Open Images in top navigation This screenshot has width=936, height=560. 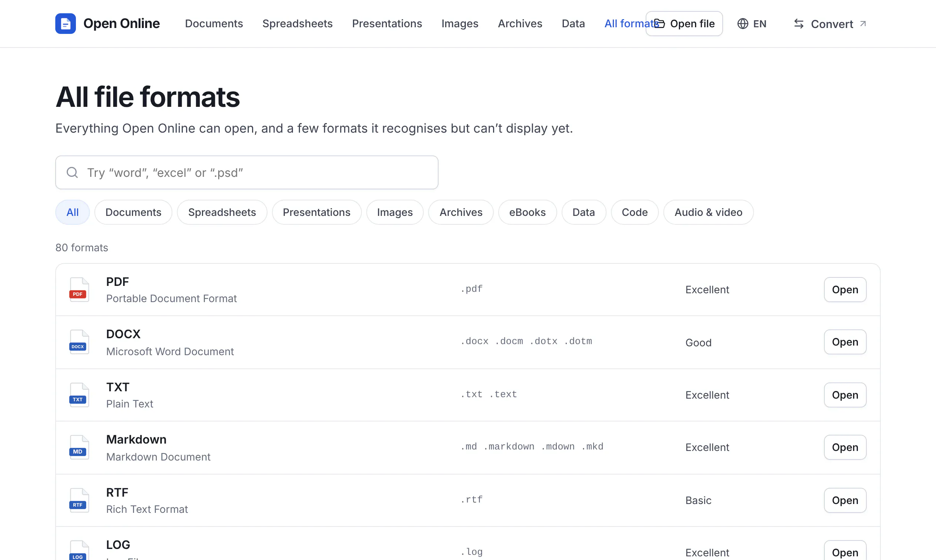(x=460, y=24)
